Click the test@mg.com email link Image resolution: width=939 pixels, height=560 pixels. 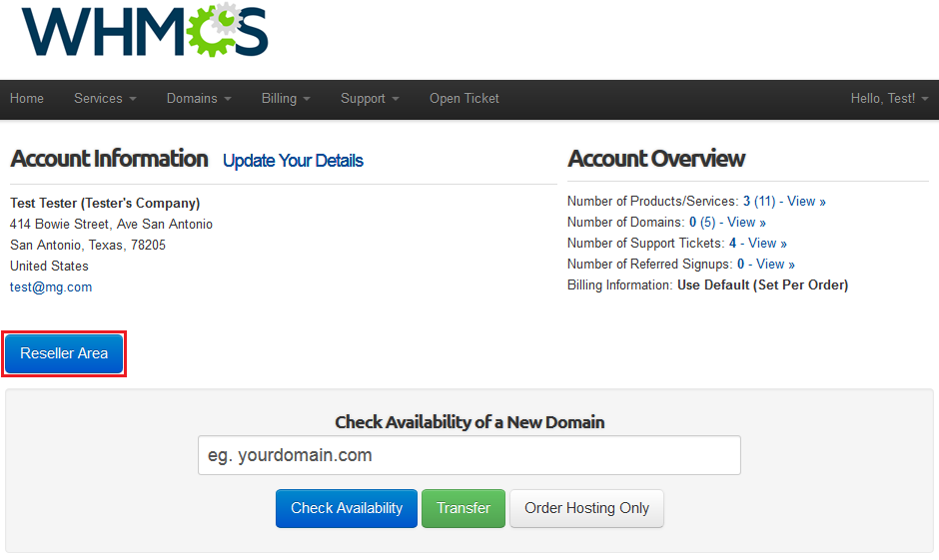click(x=51, y=287)
